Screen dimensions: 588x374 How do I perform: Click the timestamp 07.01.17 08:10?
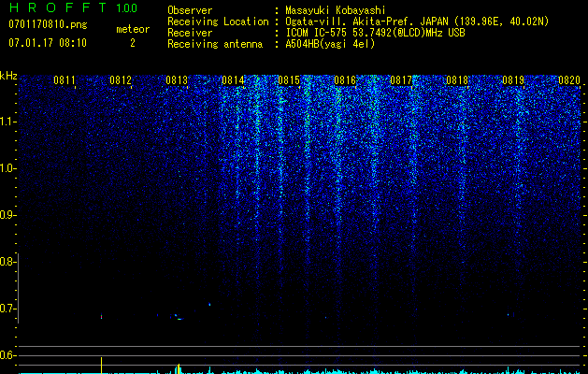[x=48, y=43]
